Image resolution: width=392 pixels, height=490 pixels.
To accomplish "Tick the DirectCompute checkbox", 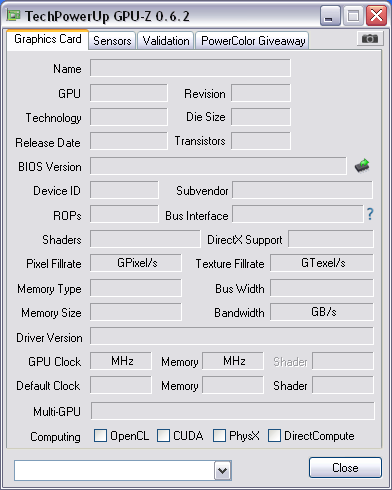I will [274, 435].
